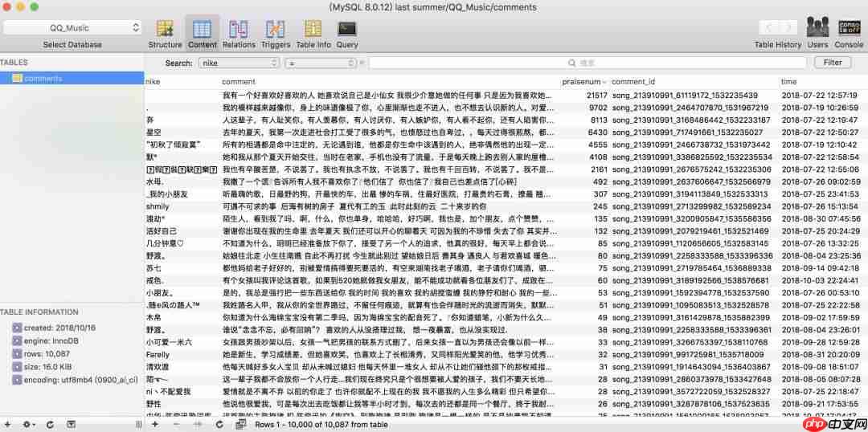
Task: Click the nike cell '苏七'
Action: 154,267
